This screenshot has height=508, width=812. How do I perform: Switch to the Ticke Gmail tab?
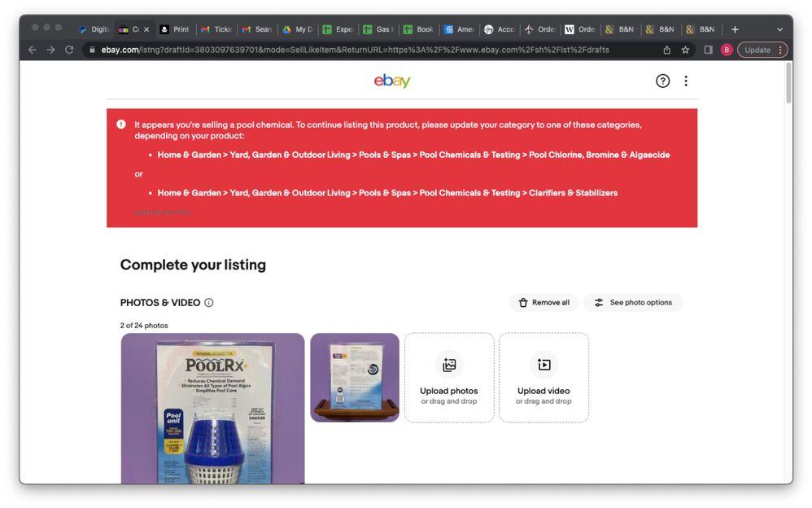click(216, 29)
